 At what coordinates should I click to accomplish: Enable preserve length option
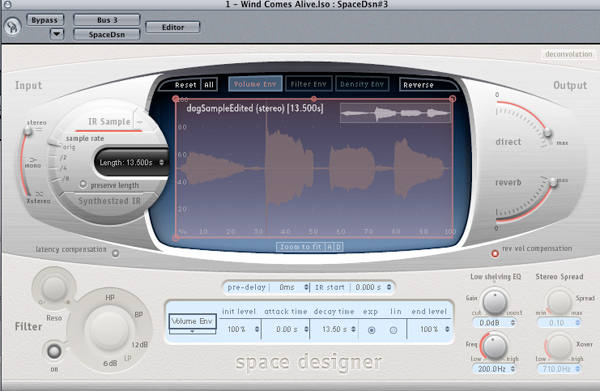[83, 184]
